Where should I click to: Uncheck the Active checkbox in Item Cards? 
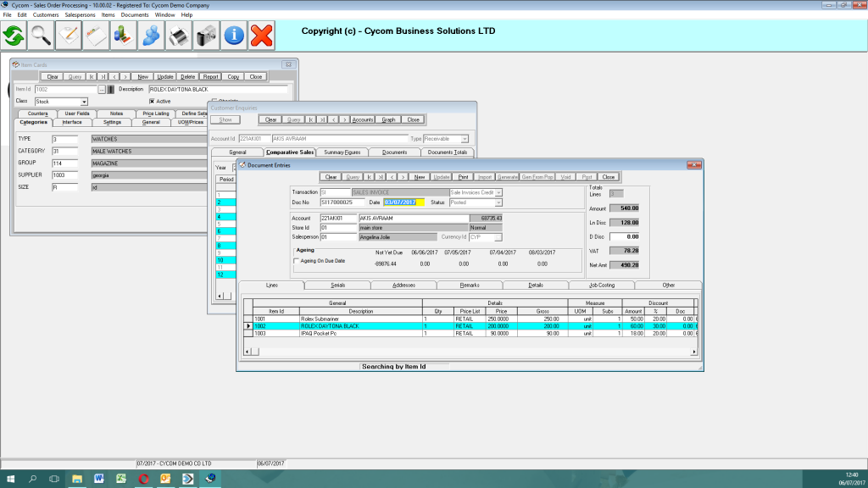point(152,102)
